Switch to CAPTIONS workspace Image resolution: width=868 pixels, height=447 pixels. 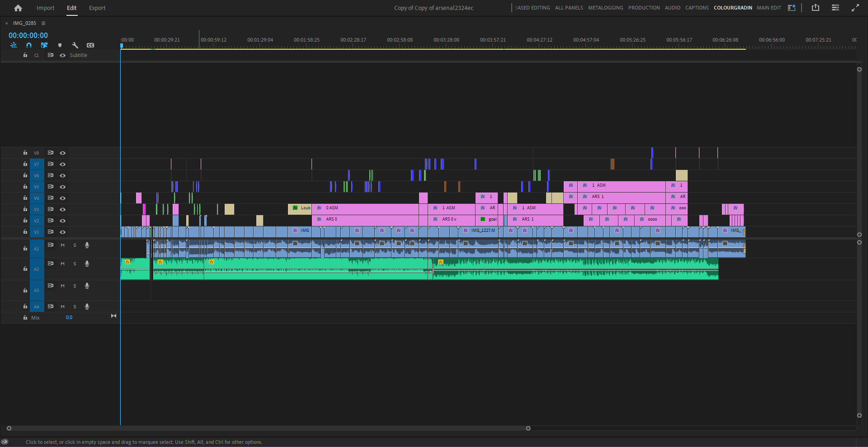point(697,8)
